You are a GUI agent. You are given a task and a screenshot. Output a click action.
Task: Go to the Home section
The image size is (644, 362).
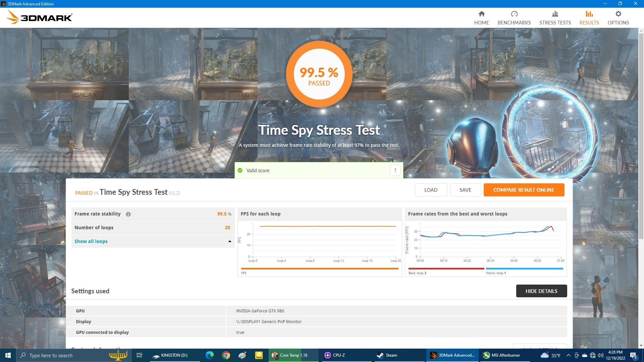coord(481,18)
